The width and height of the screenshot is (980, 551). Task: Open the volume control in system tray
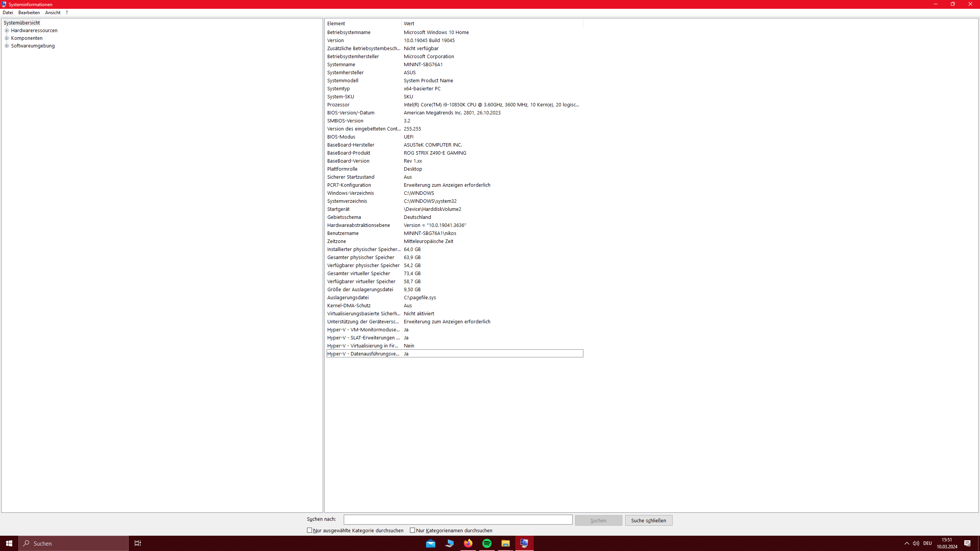click(x=916, y=543)
